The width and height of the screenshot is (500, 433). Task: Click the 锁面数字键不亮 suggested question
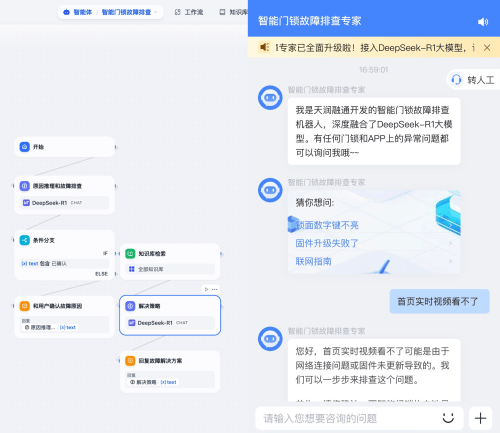(x=327, y=225)
